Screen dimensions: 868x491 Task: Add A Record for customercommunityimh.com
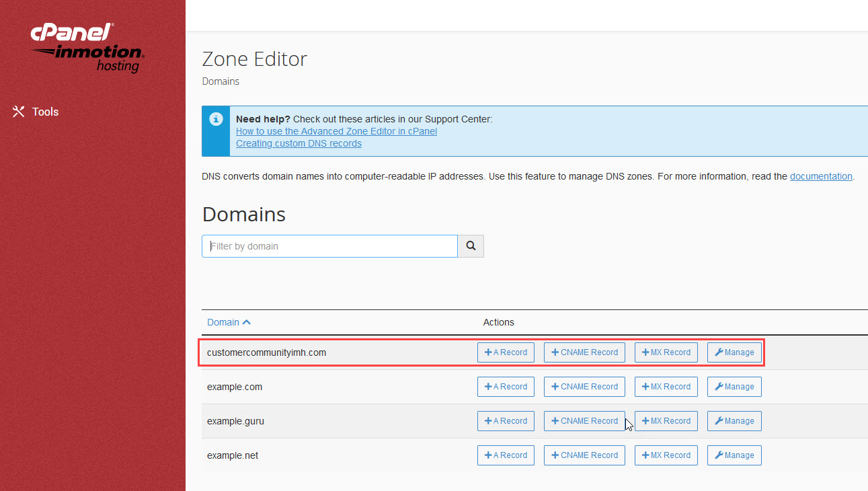pyautogui.click(x=506, y=352)
